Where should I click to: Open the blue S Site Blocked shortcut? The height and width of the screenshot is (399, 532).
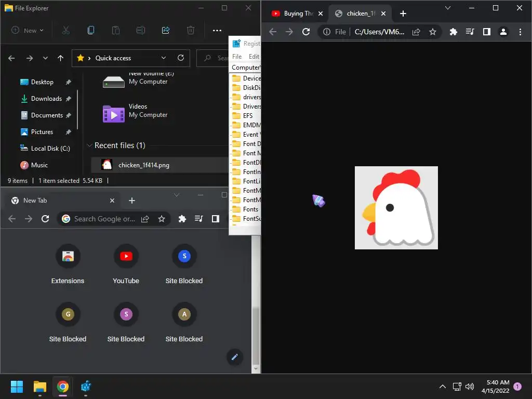(x=184, y=265)
